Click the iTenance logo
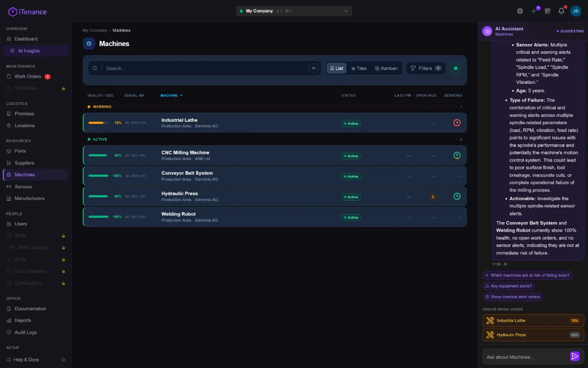This screenshot has height=368, width=588. [x=27, y=11]
